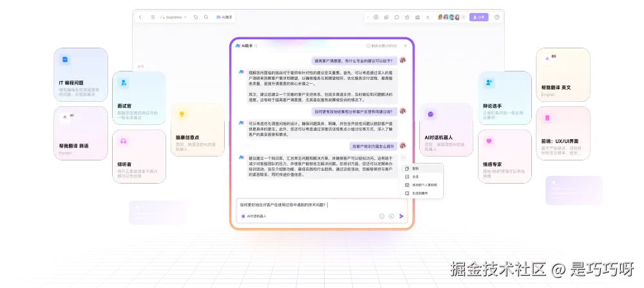Click the collaborator avatars group
Viewport: 644px width, 288px height.
pos(451,17)
